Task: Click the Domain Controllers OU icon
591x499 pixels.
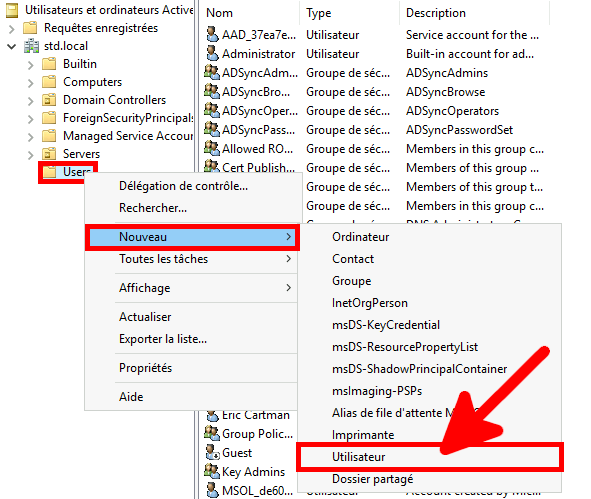Action: click(x=49, y=100)
